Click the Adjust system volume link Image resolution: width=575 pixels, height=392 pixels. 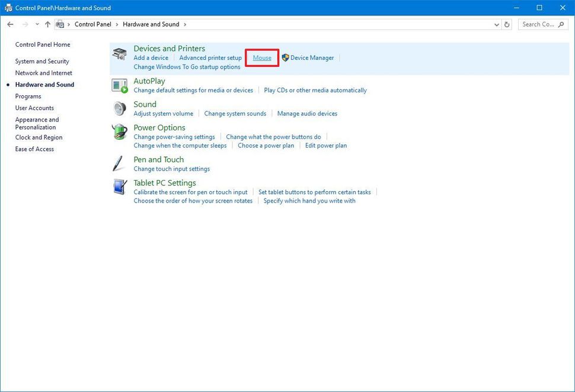click(163, 113)
